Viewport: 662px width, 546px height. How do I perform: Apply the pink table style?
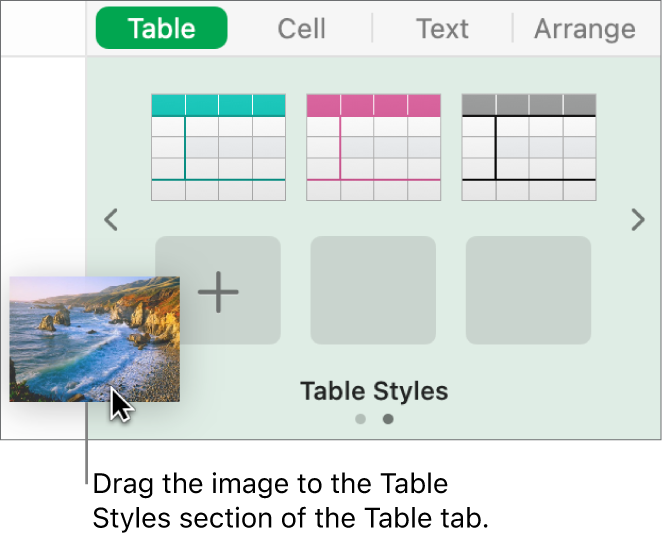pos(373,147)
